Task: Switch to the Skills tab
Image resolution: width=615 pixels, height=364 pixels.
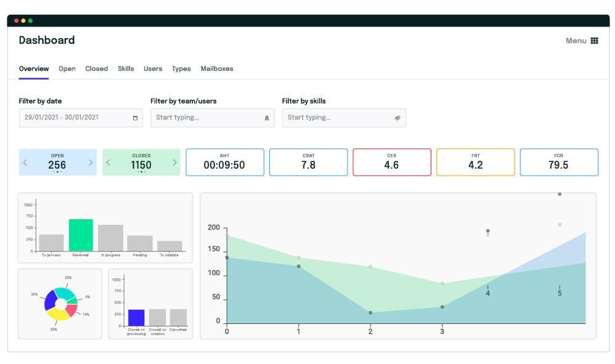Action: (x=126, y=68)
